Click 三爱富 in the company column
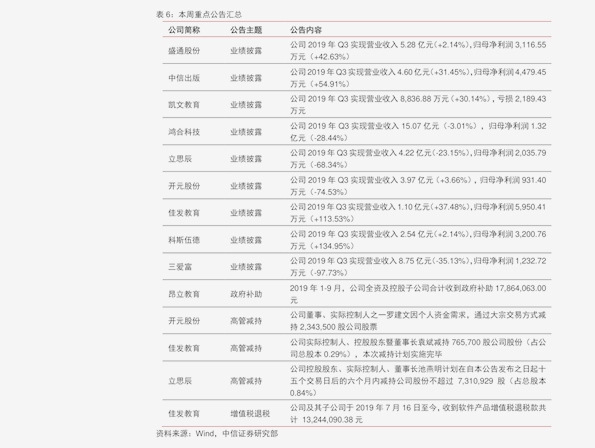 pyautogui.click(x=180, y=267)
